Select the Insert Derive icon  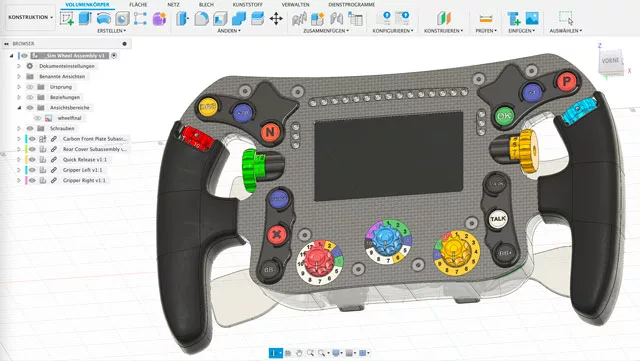(x=513, y=18)
